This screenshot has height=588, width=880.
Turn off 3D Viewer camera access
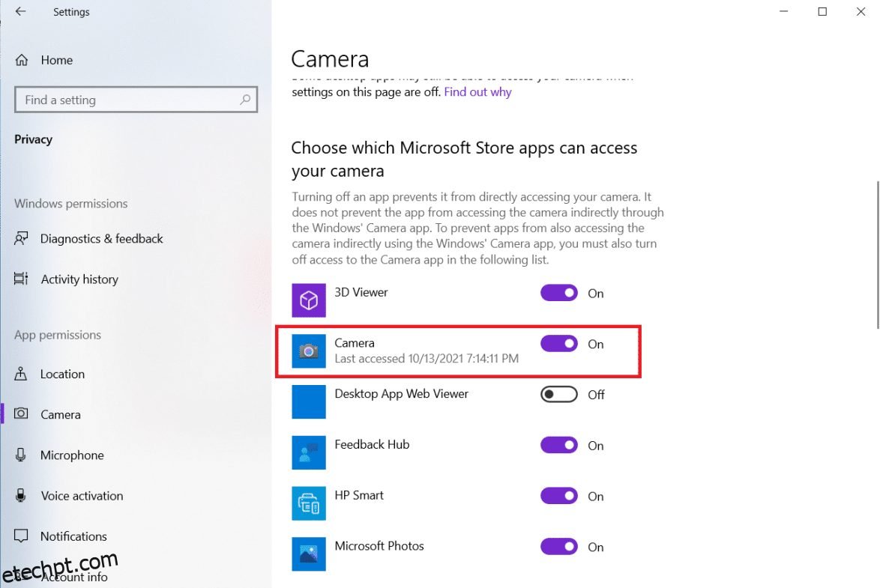point(559,293)
